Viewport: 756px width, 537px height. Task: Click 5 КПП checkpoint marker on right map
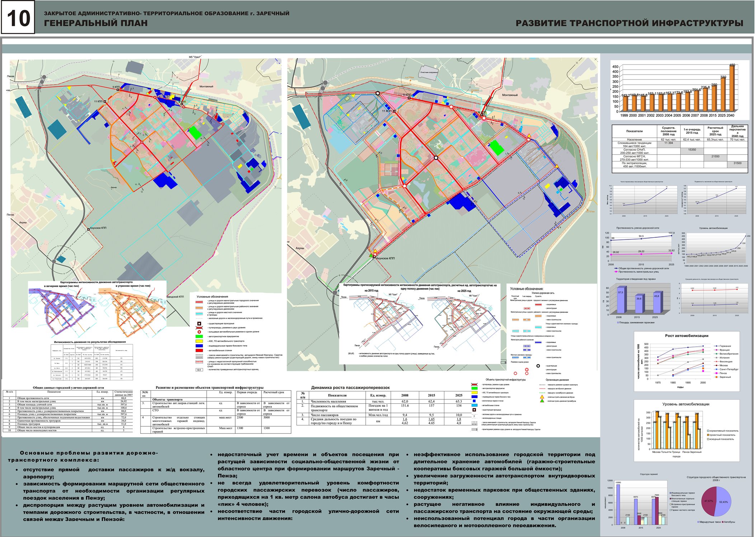(409, 98)
